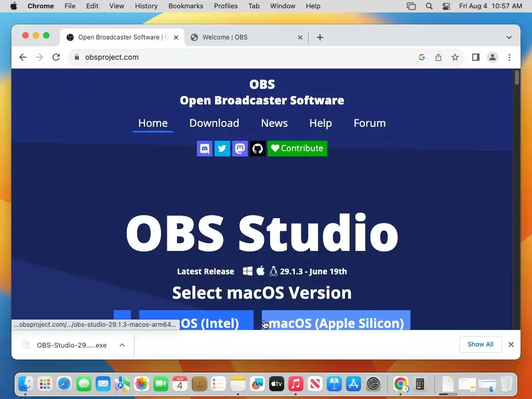The height and width of the screenshot is (399, 532).
Task: Click the Google icon in address bar
Action: (422, 57)
